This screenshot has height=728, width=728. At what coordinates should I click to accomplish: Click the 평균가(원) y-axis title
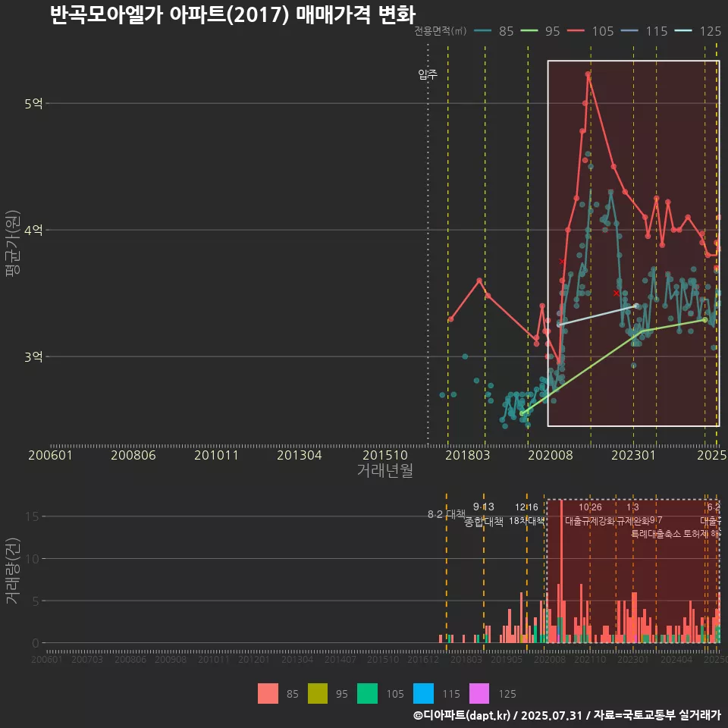(x=13, y=243)
